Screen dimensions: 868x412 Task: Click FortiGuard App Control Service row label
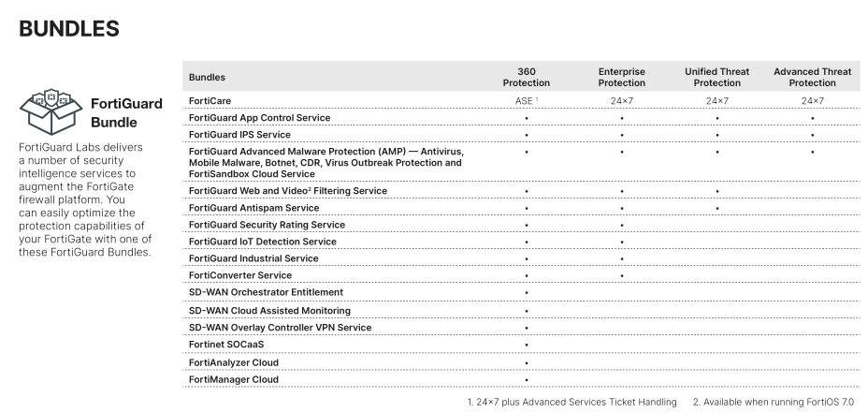click(x=259, y=118)
